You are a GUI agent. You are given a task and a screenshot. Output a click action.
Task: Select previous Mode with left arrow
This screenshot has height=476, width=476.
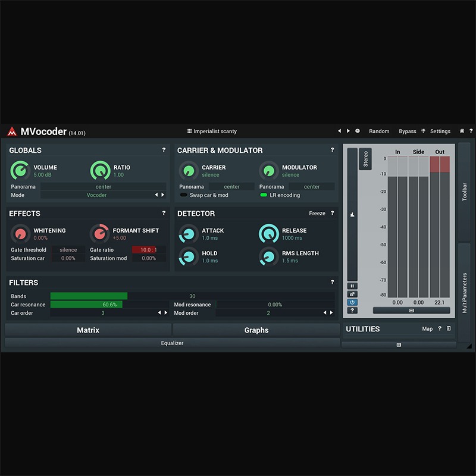(156, 195)
